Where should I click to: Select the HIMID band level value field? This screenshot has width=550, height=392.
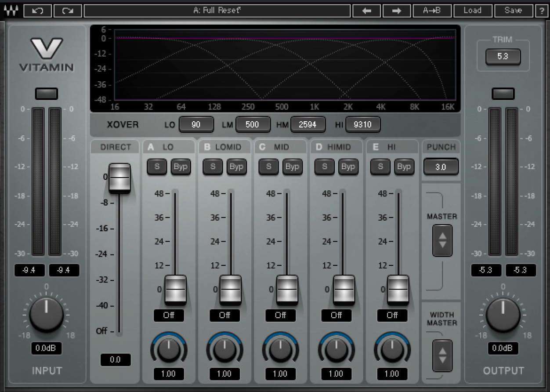click(336, 316)
